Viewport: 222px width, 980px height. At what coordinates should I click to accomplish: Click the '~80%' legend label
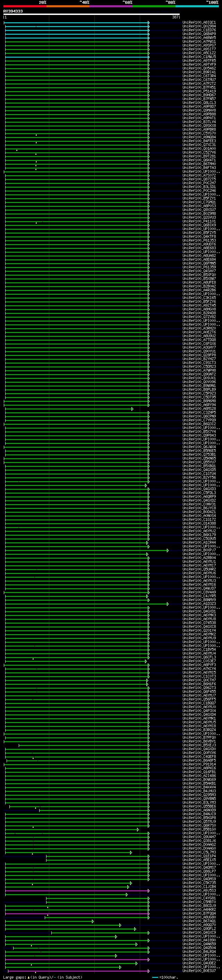click(x=170, y=2)
